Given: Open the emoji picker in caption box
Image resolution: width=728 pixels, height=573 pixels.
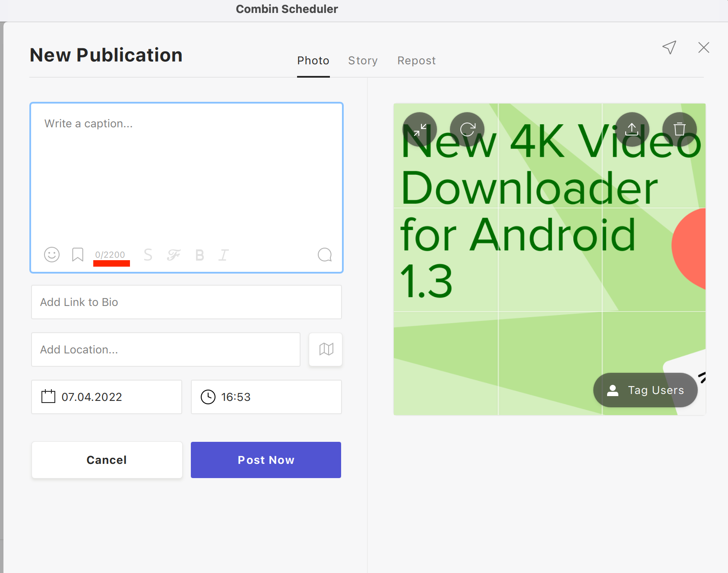Looking at the screenshot, I should click(x=52, y=255).
